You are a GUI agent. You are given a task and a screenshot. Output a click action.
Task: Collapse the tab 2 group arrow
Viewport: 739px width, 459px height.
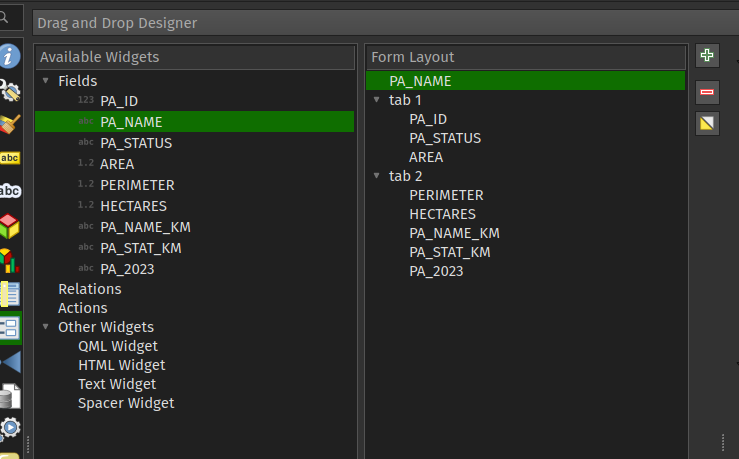coord(376,177)
